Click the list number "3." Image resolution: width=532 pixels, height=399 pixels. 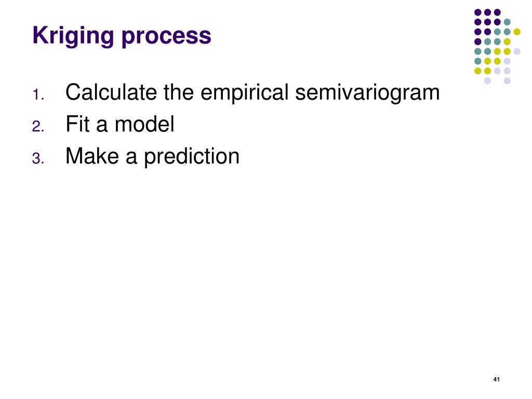pyautogui.click(x=38, y=158)
